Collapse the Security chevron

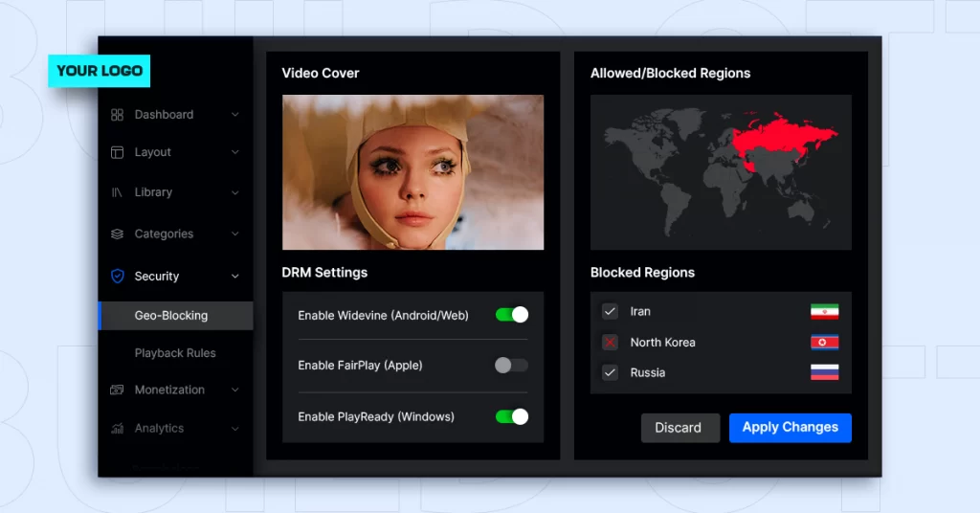235,277
